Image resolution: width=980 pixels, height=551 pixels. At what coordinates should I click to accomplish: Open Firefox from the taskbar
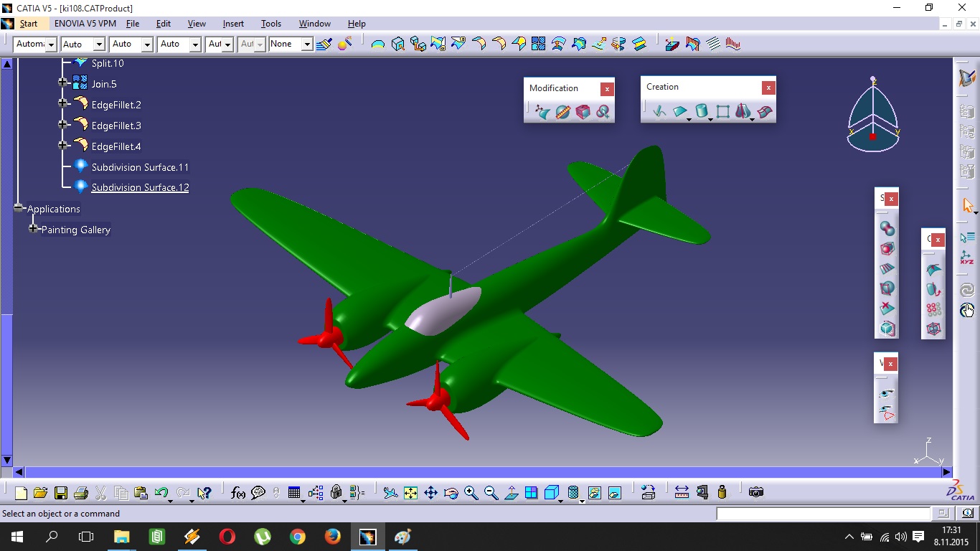pyautogui.click(x=332, y=537)
